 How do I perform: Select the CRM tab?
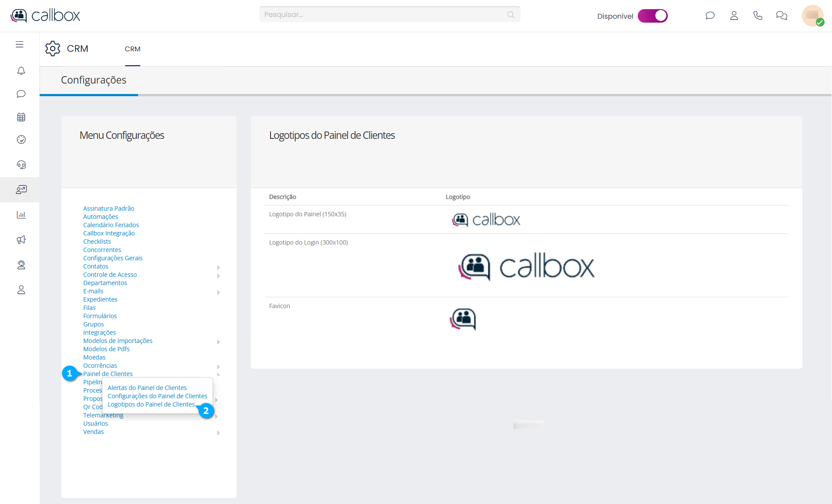(132, 49)
